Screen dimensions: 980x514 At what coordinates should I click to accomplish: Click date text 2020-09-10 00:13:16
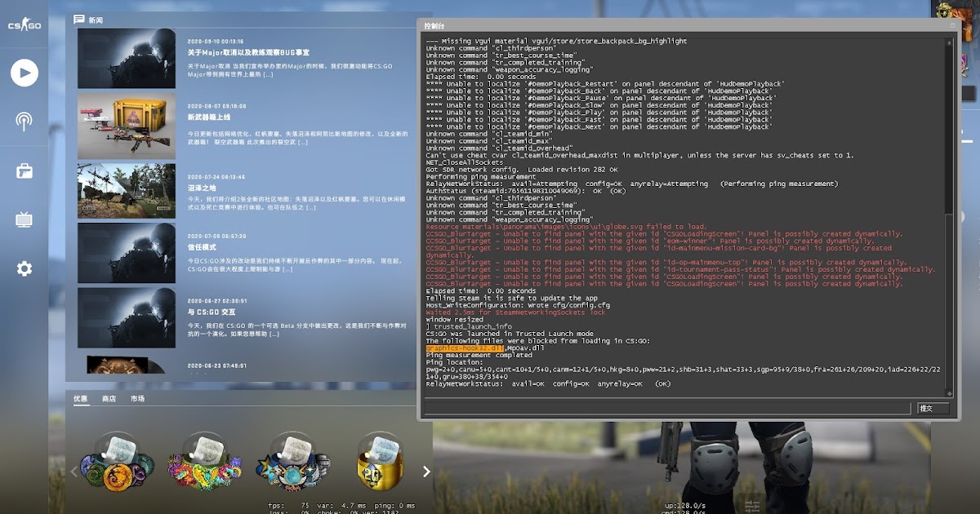pyautogui.click(x=216, y=41)
